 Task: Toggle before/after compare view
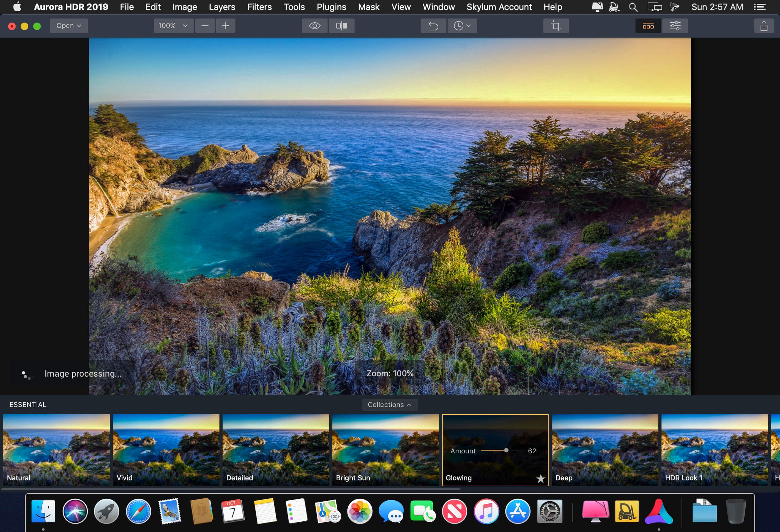click(341, 26)
